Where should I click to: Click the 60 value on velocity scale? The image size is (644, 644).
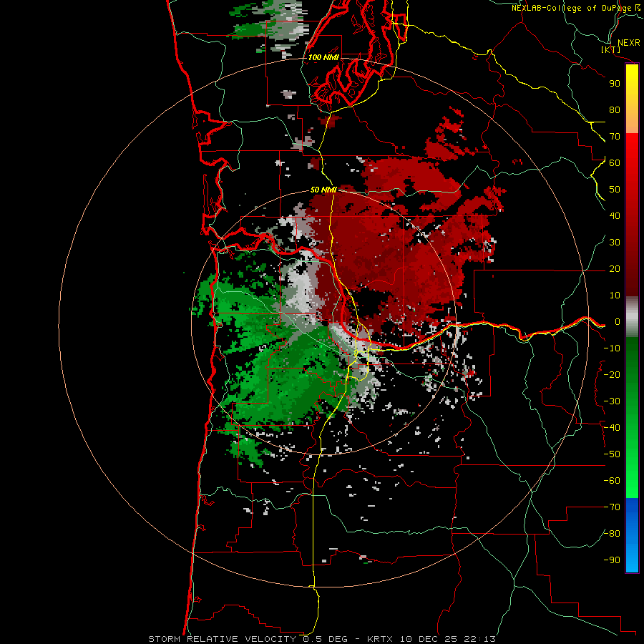[x=615, y=162]
